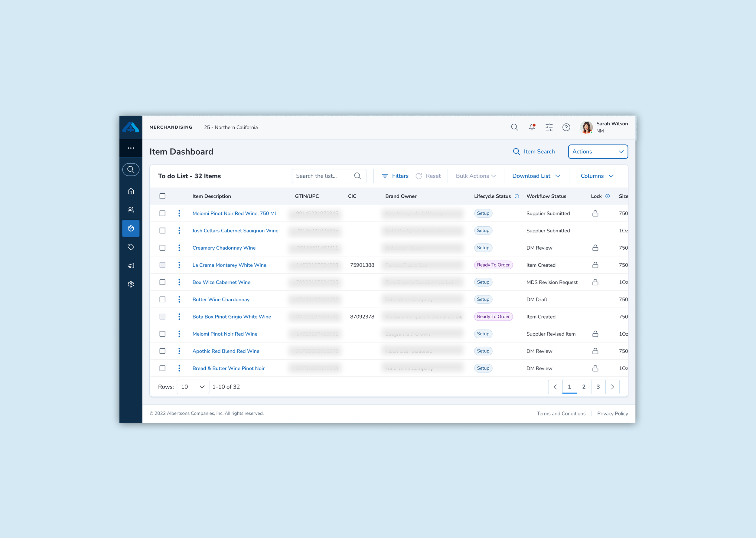Image resolution: width=756 pixels, height=538 pixels.
Task: Open the Rows per page selector
Action: [x=193, y=387]
